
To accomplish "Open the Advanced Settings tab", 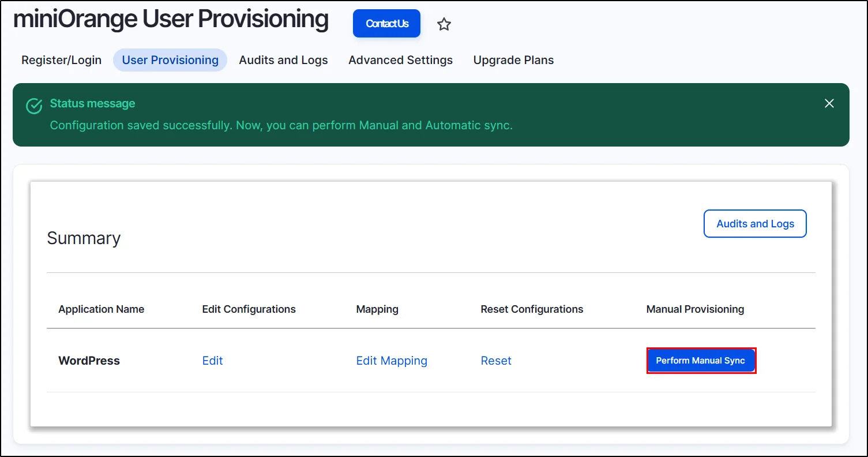I will pyautogui.click(x=400, y=60).
